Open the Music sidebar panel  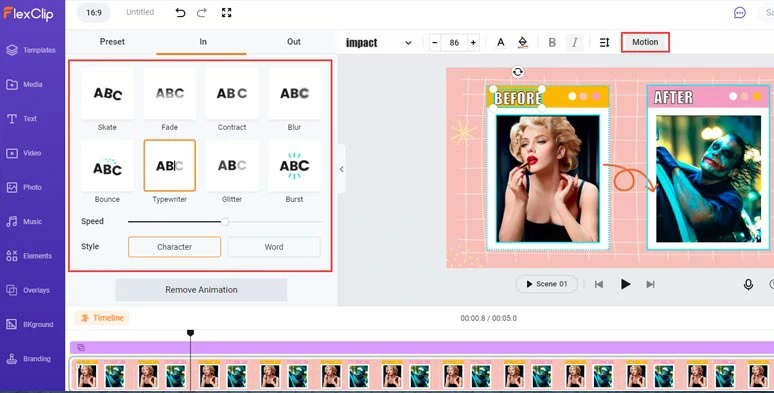click(x=24, y=222)
